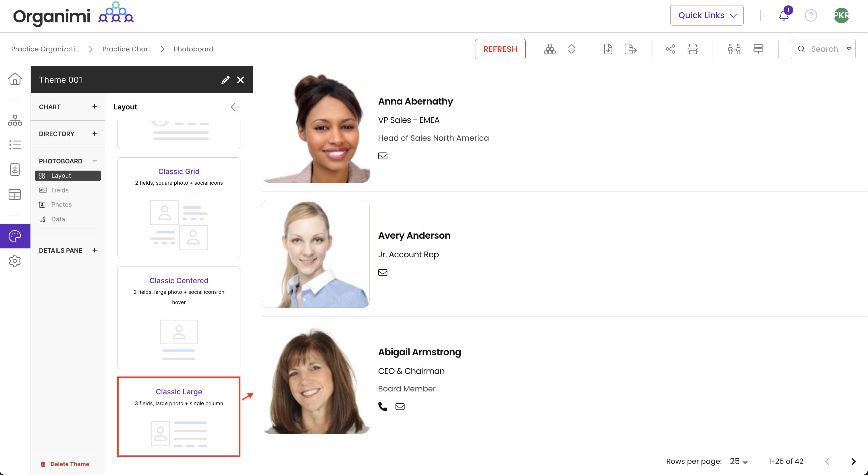868x475 pixels.
Task: Open the Quick Links dropdown
Action: [x=707, y=16]
